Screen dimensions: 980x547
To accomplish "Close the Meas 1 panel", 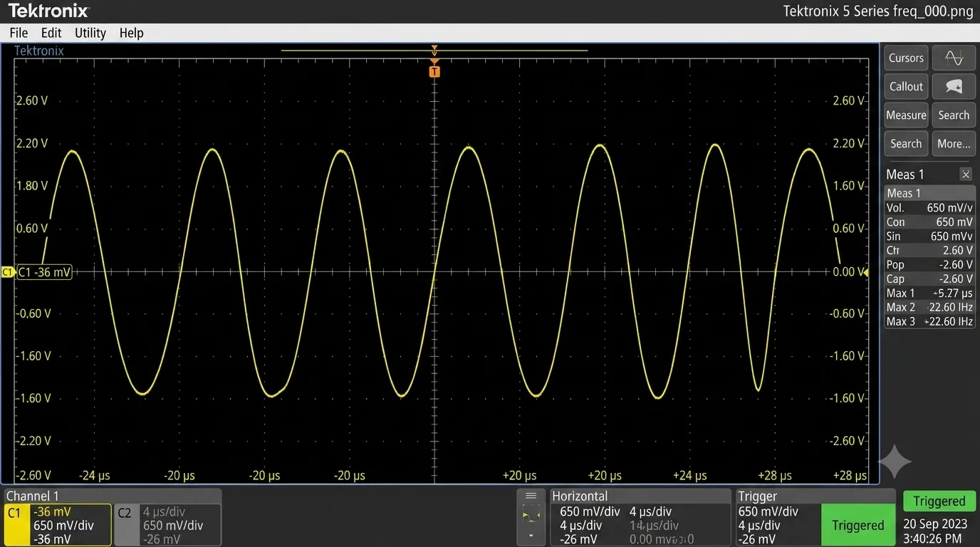I will tap(965, 174).
